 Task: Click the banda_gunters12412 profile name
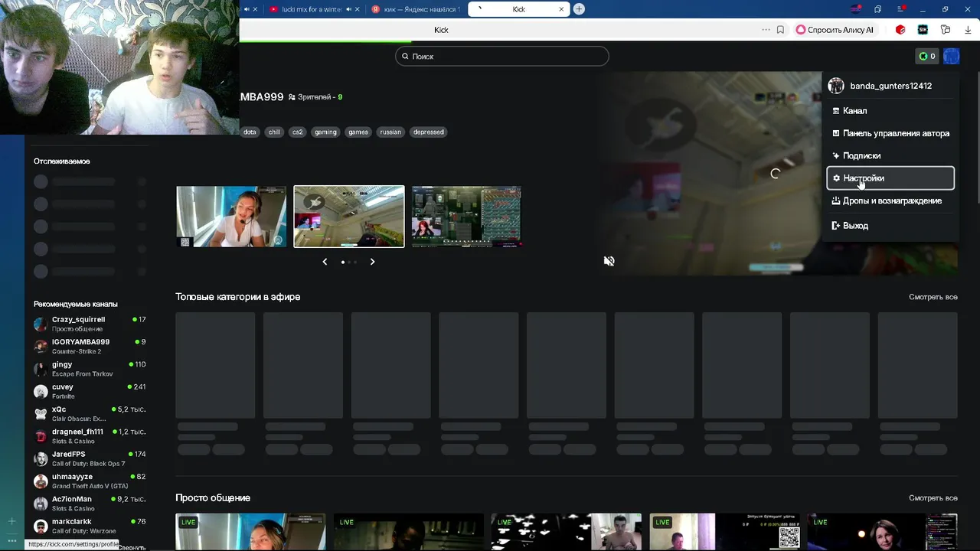click(890, 86)
